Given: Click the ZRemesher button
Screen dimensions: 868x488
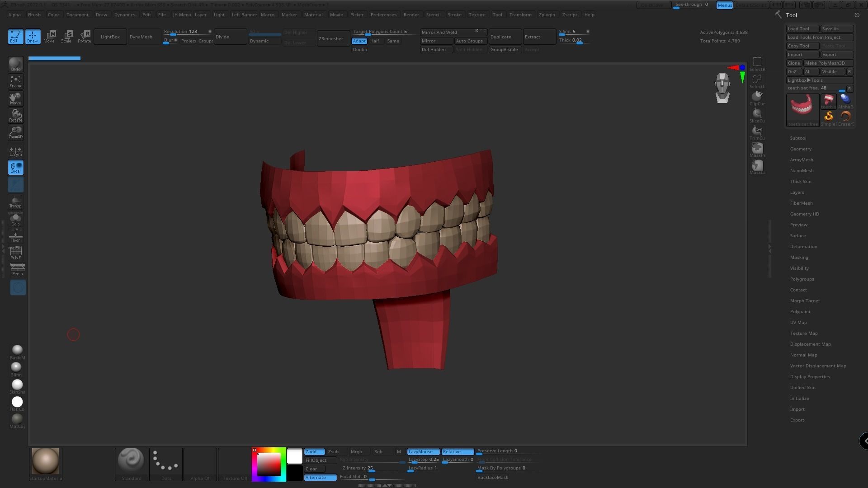Looking at the screenshot, I should 330,39.
